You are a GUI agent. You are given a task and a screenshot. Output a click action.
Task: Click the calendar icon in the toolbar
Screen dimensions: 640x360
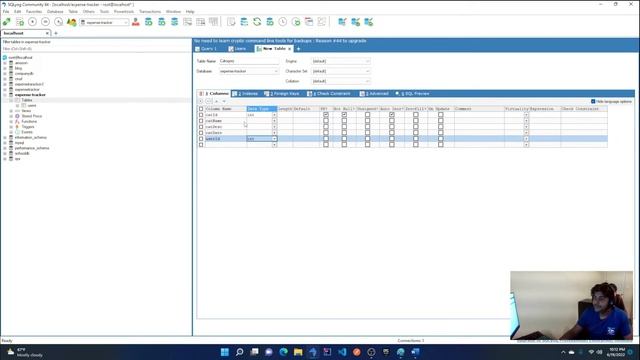309,22
